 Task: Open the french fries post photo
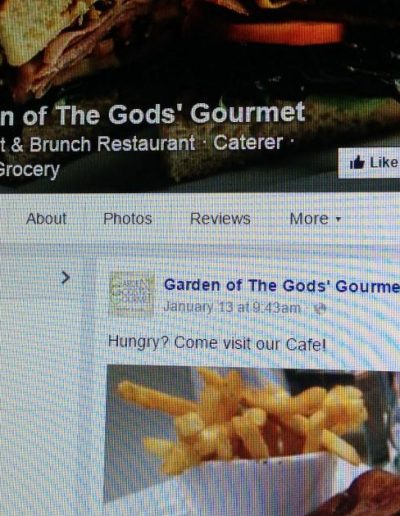[x=252, y=440]
